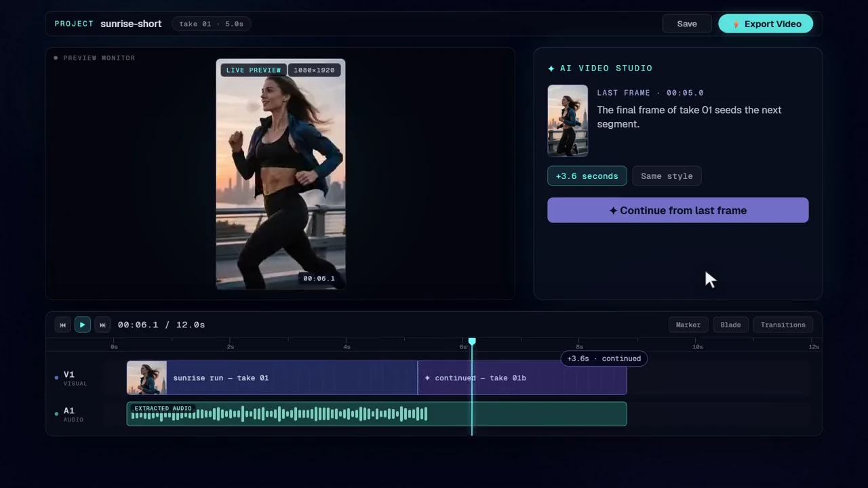Click the take 01 · 5.0s badge

212,24
